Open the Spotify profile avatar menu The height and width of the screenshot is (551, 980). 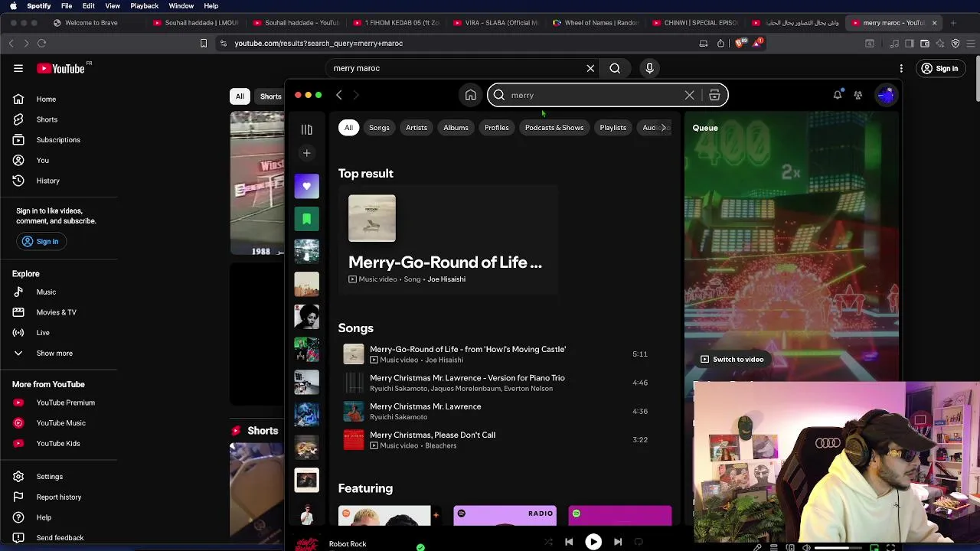point(887,95)
